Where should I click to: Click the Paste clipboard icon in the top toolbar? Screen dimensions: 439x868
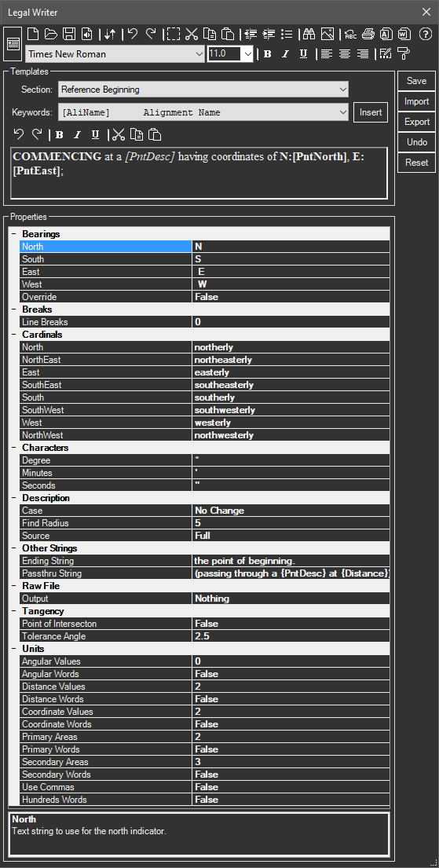pos(228,35)
